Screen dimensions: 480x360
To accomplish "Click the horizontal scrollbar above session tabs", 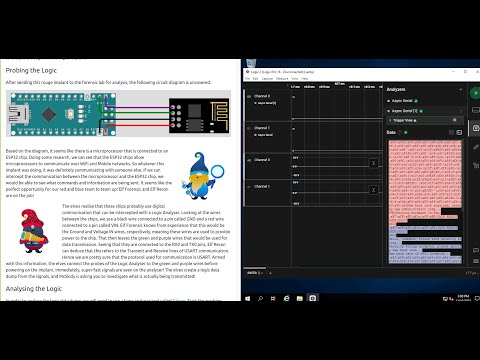I will click(x=255, y=268).
